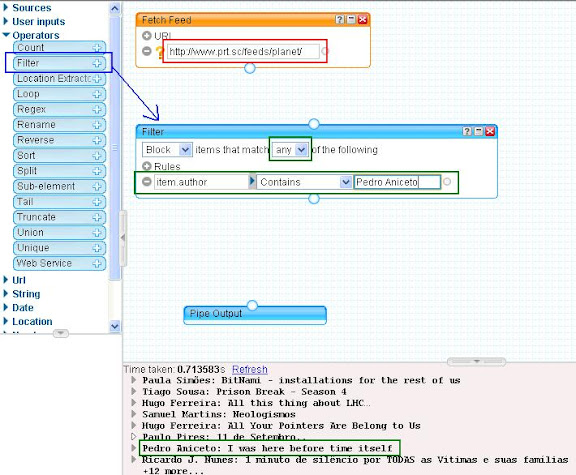Image resolution: width=576 pixels, height=475 pixels.
Task: Remove the feed URL row via minus icon
Action: pos(147,51)
